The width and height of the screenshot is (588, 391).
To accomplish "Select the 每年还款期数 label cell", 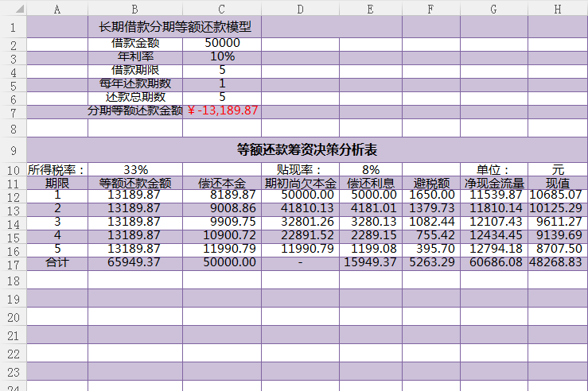I will pyautogui.click(x=135, y=83).
